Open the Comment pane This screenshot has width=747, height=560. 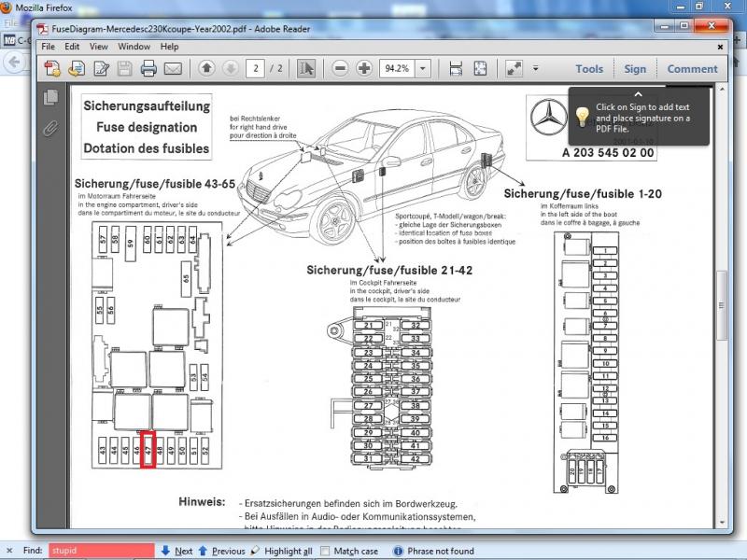click(692, 69)
